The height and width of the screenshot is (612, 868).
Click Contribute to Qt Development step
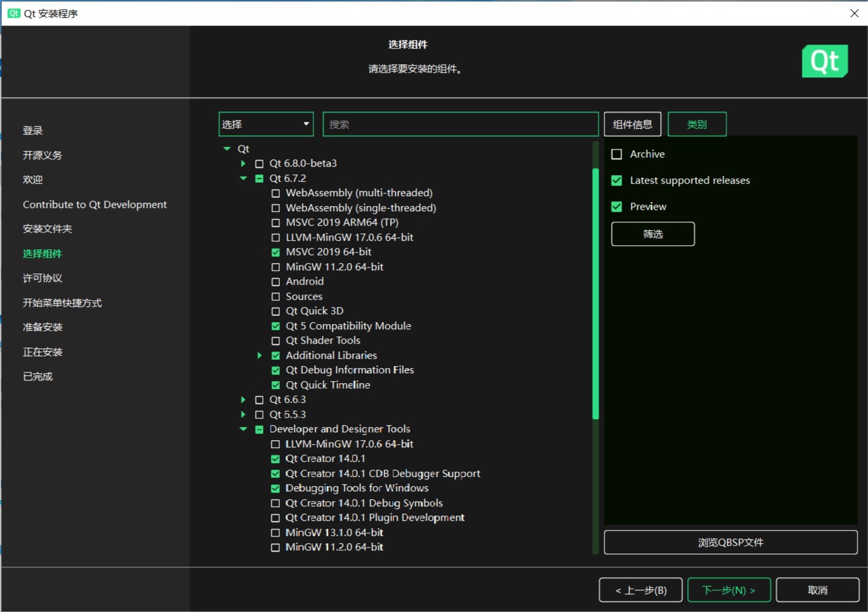tap(95, 205)
